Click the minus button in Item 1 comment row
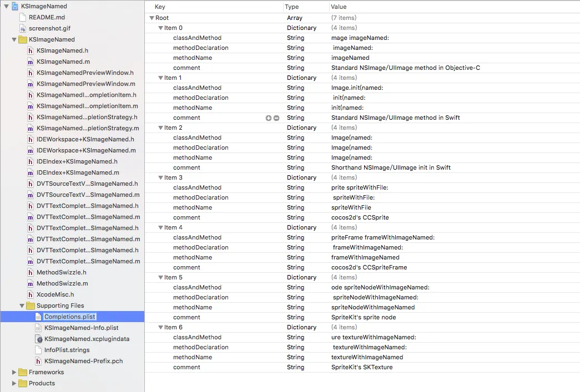Screen dimensions: 580x392 pyautogui.click(x=276, y=118)
